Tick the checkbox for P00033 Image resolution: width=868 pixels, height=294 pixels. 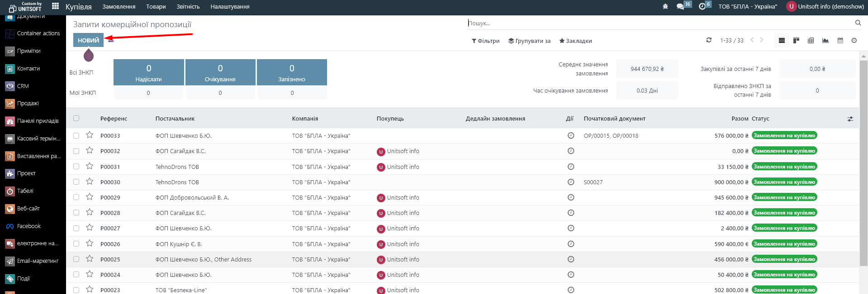(76, 135)
